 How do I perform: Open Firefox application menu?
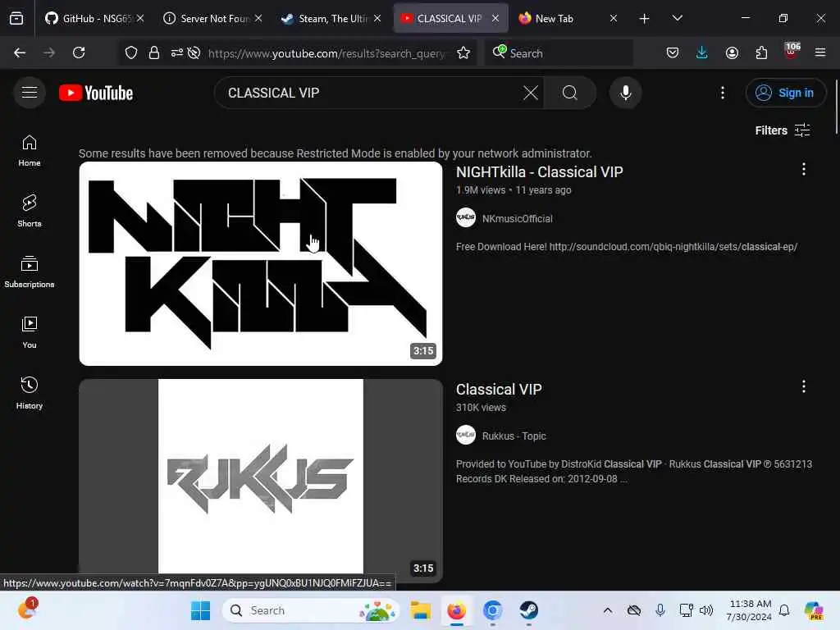[820, 52]
